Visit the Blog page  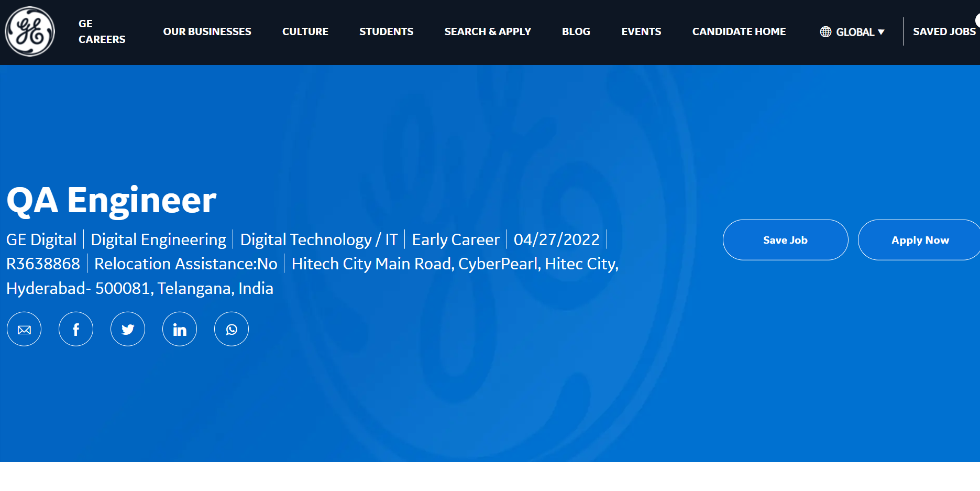pyautogui.click(x=576, y=31)
